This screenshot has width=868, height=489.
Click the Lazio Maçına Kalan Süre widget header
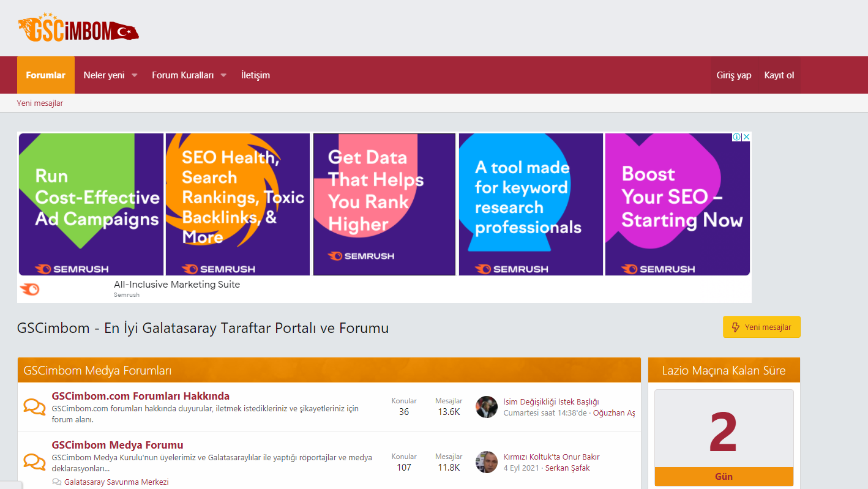coord(724,370)
